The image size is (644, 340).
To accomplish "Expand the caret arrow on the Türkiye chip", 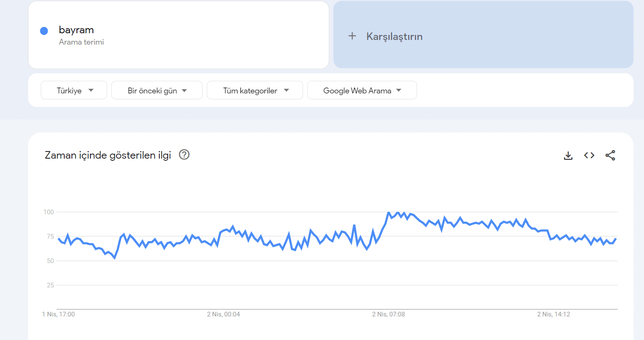I will (92, 90).
